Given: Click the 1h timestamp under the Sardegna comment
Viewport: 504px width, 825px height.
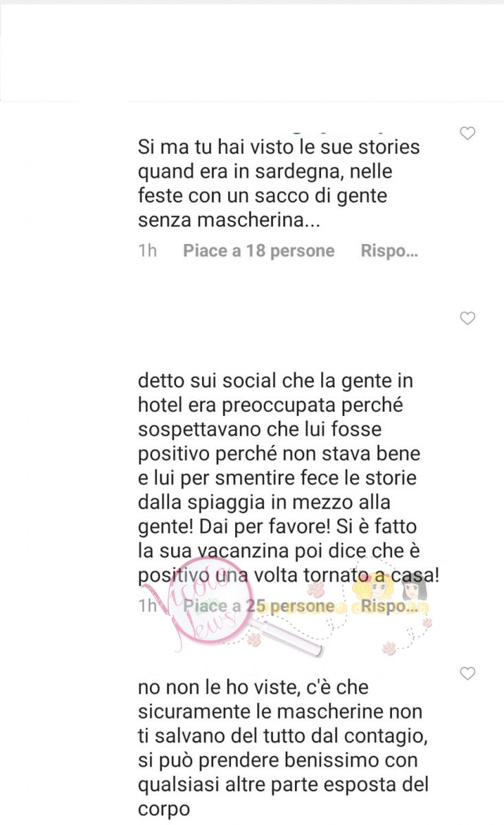Looking at the screenshot, I should tap(147, 251).
